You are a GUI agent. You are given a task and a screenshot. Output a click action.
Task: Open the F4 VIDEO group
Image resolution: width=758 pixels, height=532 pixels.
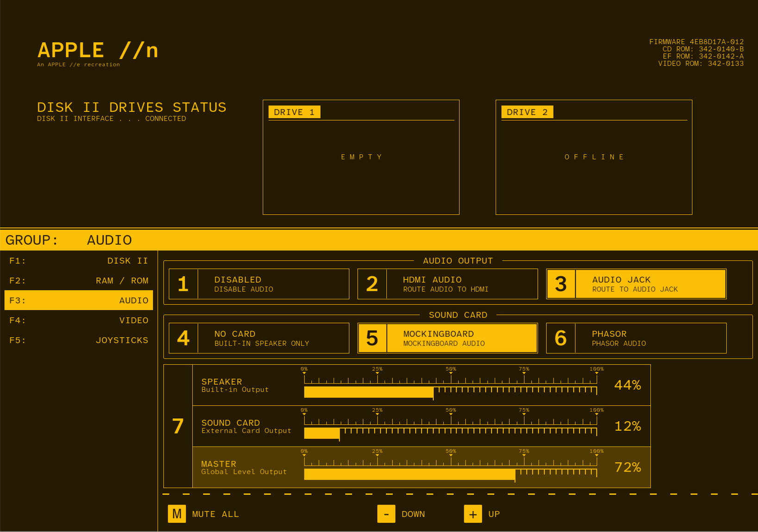coord(79,320)
